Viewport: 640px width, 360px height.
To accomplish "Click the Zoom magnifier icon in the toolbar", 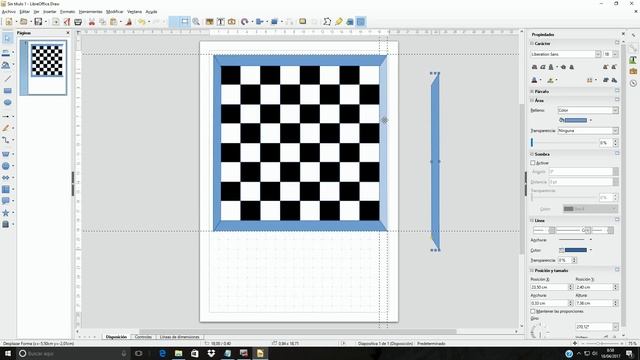I will click(x=196, y=22).
